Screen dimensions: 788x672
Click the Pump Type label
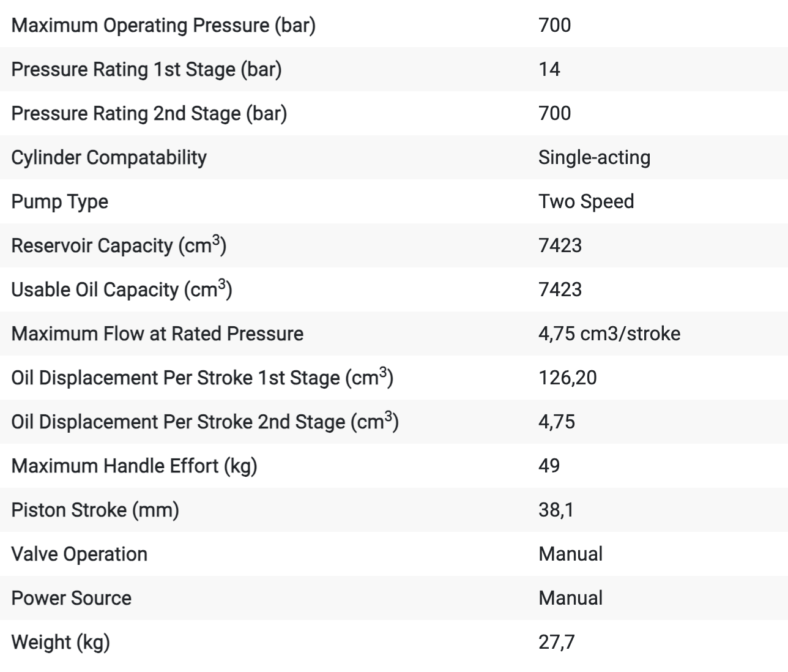point(60,202)
